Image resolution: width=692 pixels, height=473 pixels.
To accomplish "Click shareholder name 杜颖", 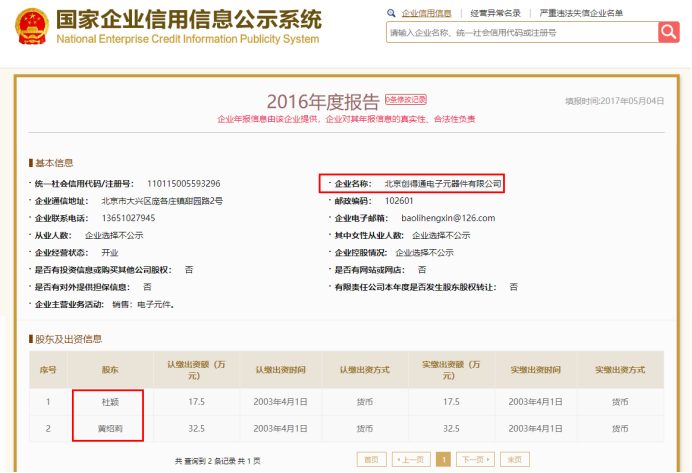I will pyautogui.click(x=110, y=402).
